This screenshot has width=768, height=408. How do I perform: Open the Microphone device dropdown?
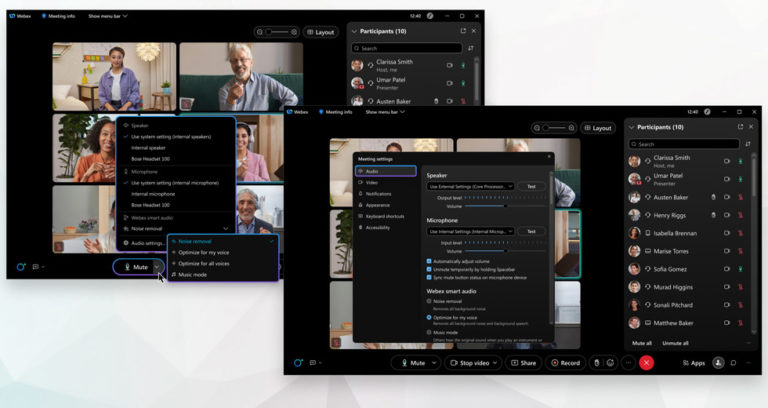470,231
